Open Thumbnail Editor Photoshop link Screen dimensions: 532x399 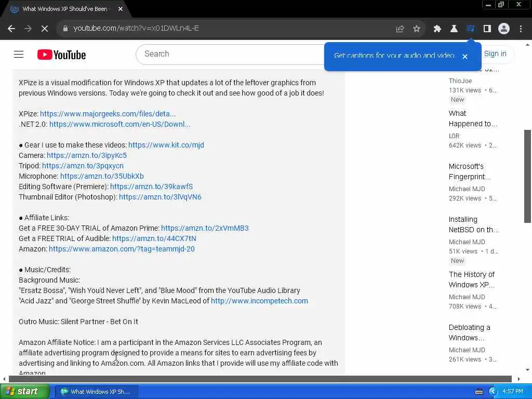tap(160, 197)
